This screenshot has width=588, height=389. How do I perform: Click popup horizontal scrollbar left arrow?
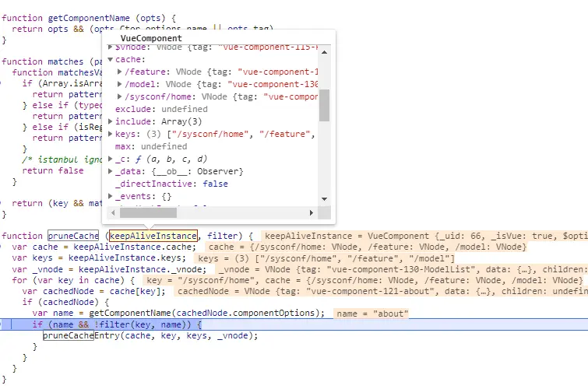pos(113,213)
